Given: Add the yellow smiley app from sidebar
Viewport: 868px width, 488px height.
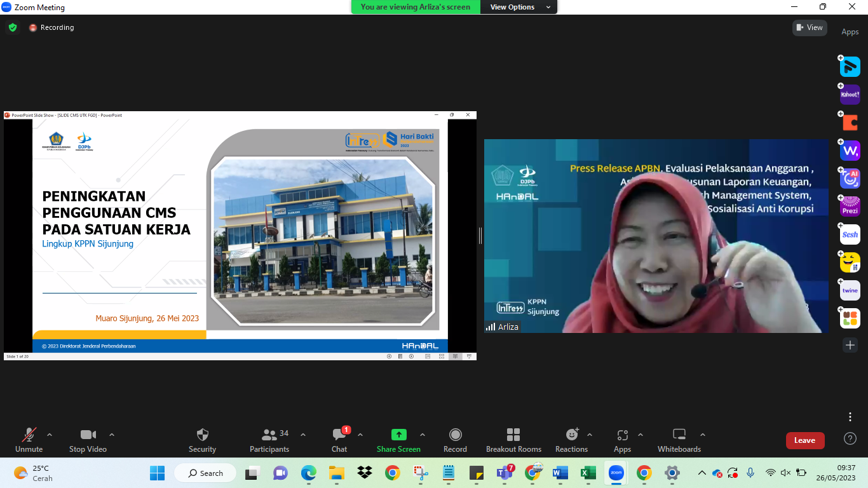Looking at the screenshot, I should pos(850,262).
